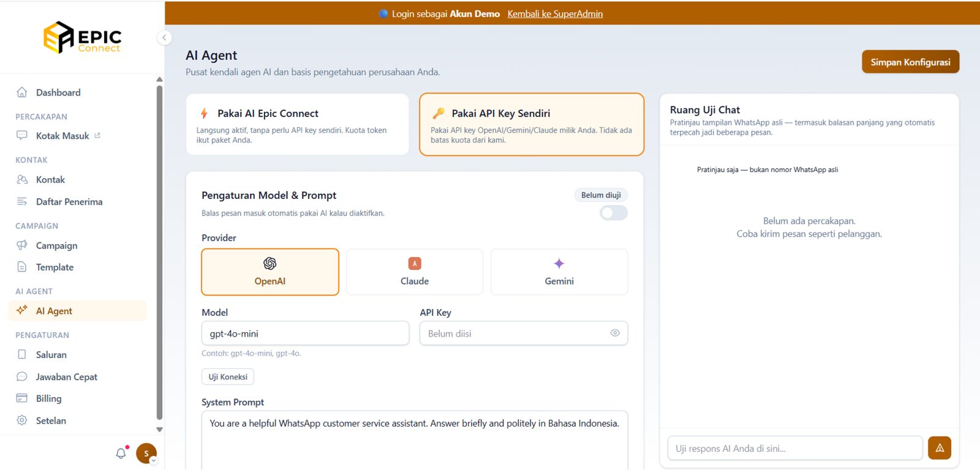Click the Kontak menu label

click(50, 179)
